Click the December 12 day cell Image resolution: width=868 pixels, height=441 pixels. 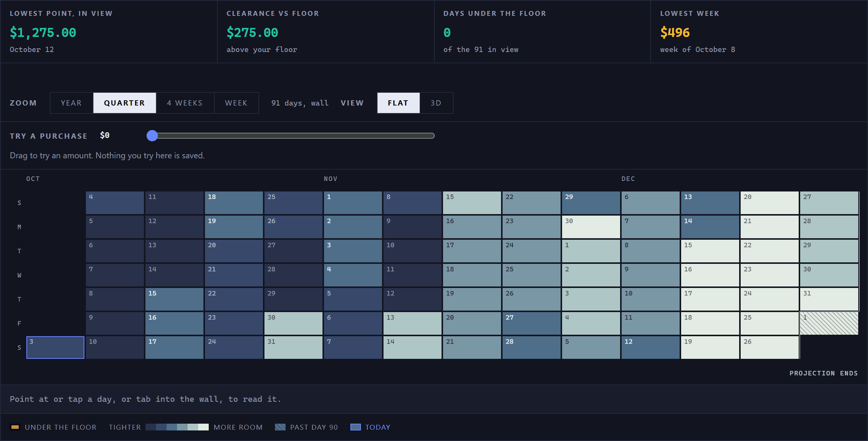click(651, 348)
